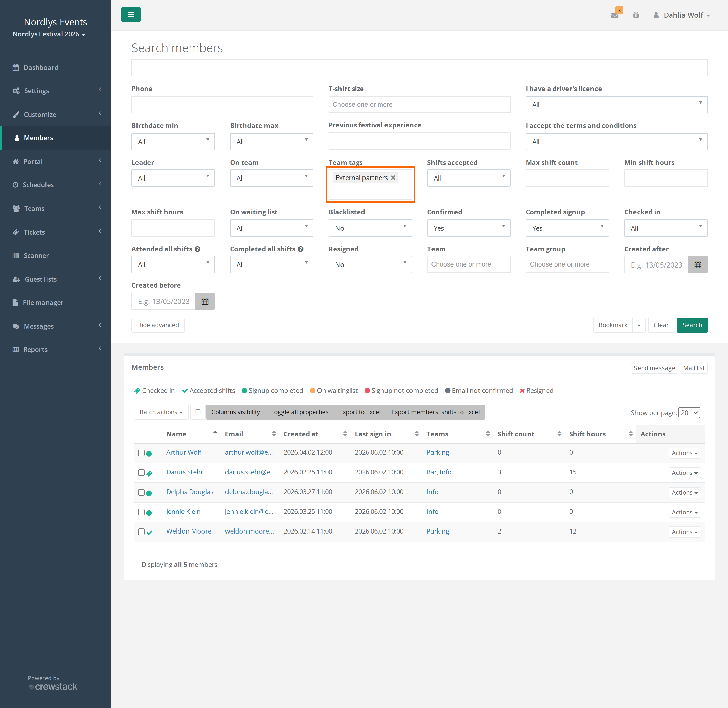The width and height of the screenshot is (728, 708).
Task: Open the Scanner sidebar item
Action: click(x=55, y=255)
